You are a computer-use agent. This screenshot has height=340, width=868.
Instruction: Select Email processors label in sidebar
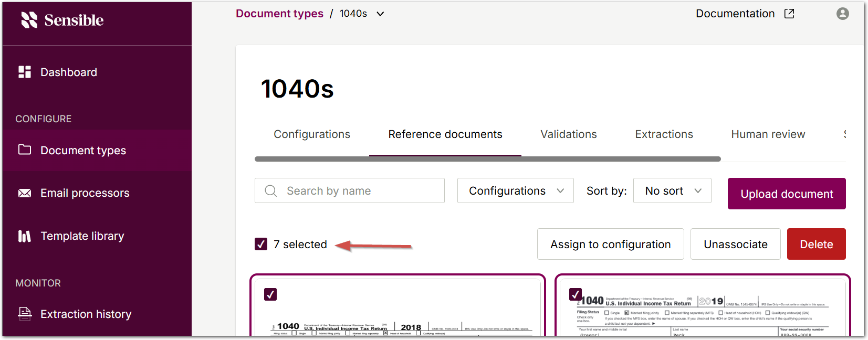click(x=85, y=193)
